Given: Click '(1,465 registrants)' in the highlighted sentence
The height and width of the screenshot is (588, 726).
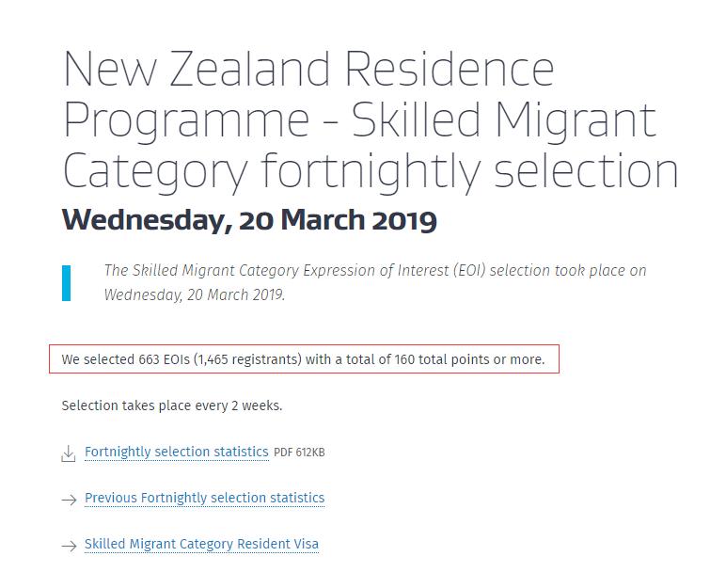Looking at the screenshot, I should point(248,359).
